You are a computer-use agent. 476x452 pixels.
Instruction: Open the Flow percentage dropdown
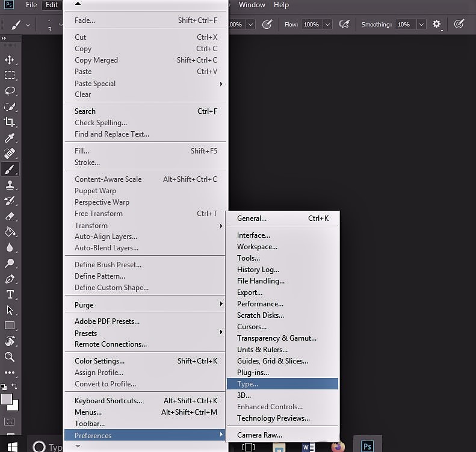pyautogui.click(x=327, y=25)
